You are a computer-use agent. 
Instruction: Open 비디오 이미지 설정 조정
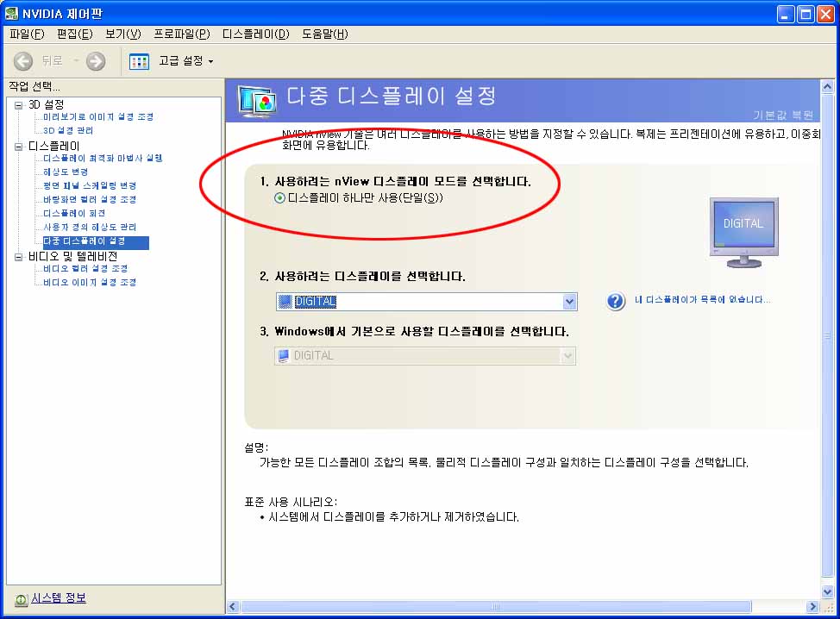click(x=90, y=283)
